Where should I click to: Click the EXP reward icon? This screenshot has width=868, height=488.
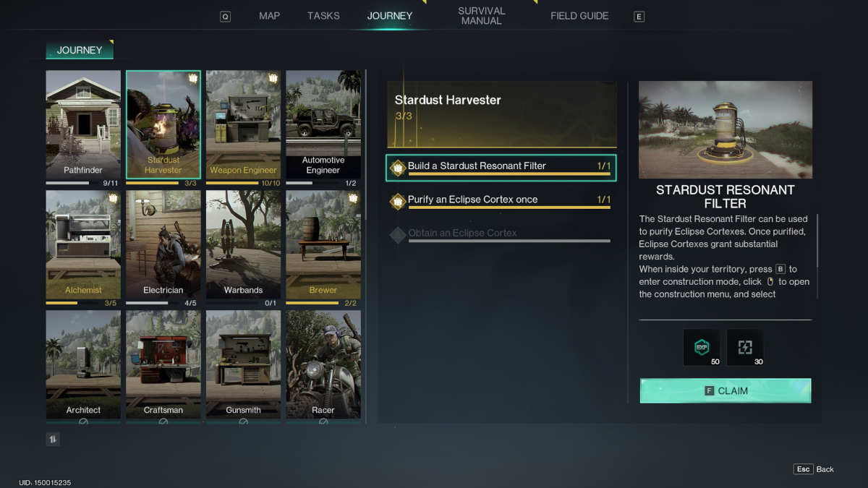coord(701,347)
